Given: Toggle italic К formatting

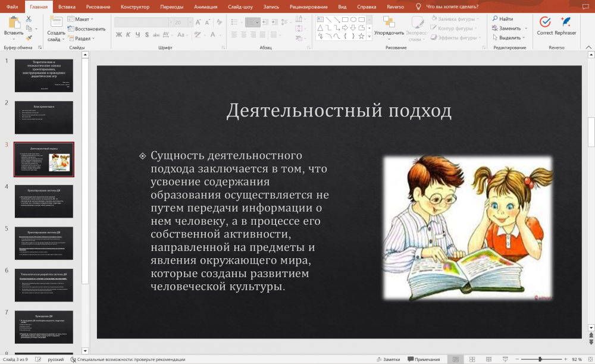Looking at the screenshot, I should pos(128,34).
